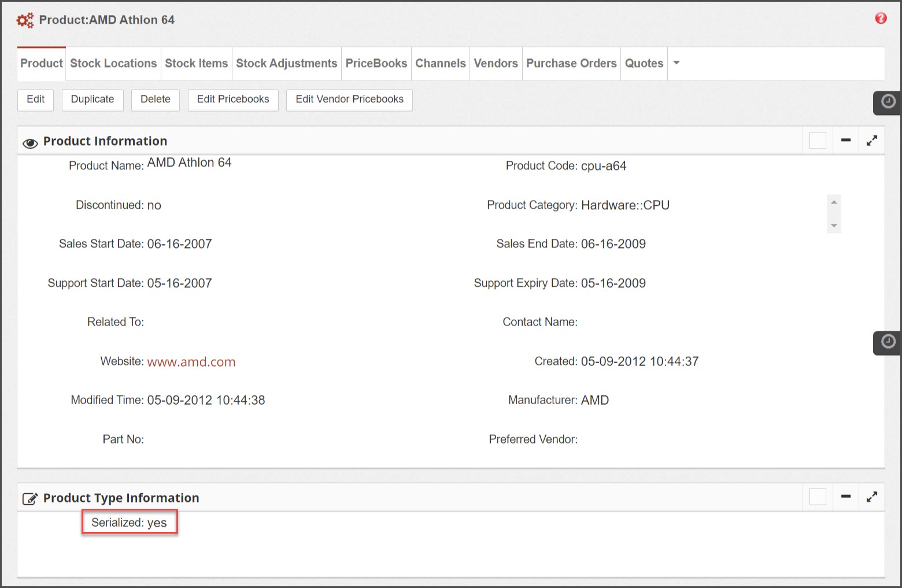Viewport: 902px width, 588px height.
Task: Click Support Start Date value 05-16-2007
Action: (x=180, y=283)
